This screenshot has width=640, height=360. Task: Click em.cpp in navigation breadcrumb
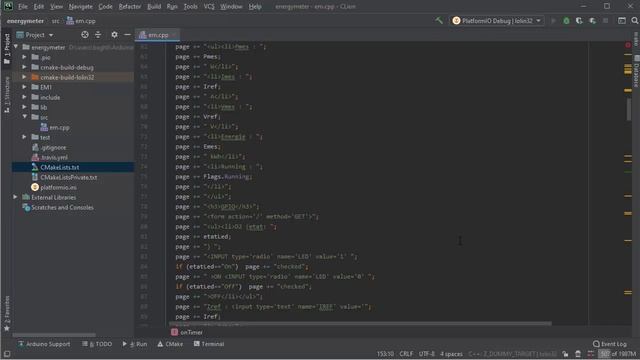pyautogui.click(x=81, y=21)
